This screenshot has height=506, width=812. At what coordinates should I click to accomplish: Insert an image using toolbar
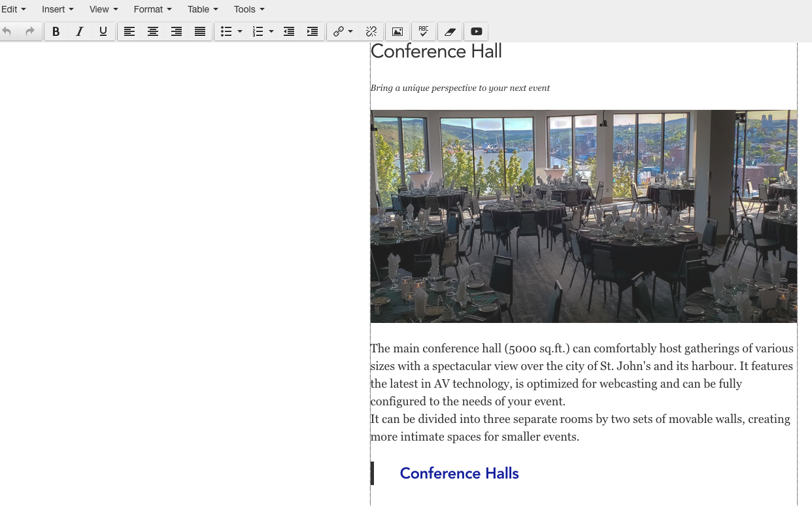pyautogui.click(x=398, y=31)
